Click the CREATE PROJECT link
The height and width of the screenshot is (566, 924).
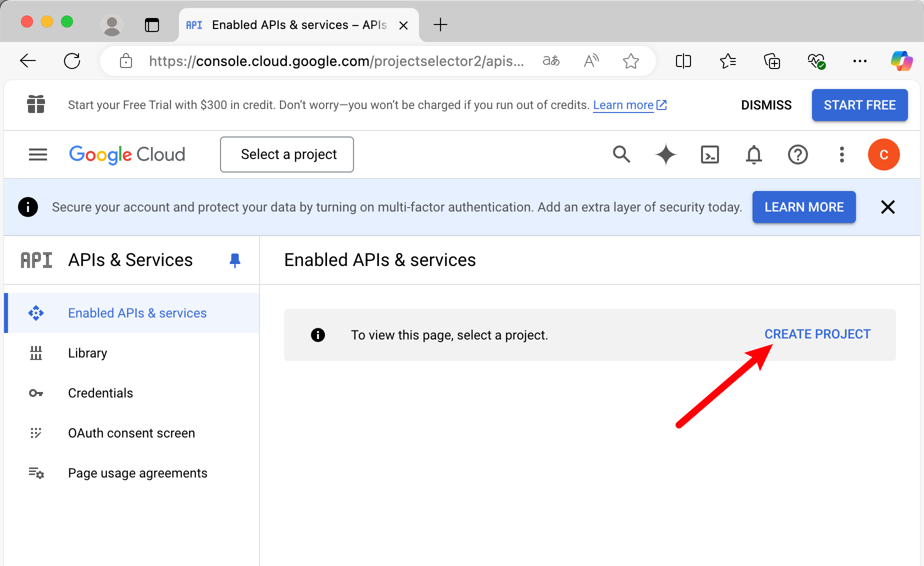pyautogui.click(x=817, y=334)
